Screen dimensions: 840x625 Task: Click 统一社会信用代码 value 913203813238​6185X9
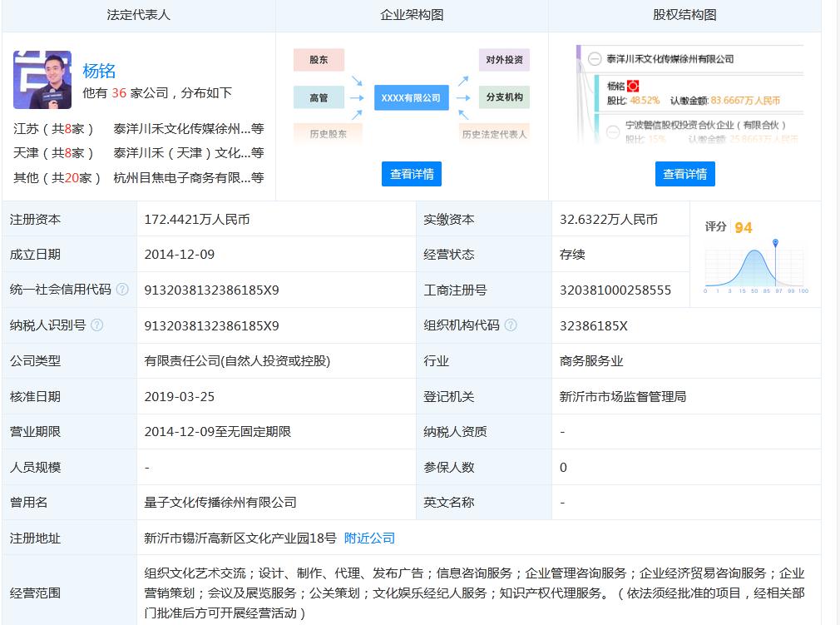coord(211,290)
